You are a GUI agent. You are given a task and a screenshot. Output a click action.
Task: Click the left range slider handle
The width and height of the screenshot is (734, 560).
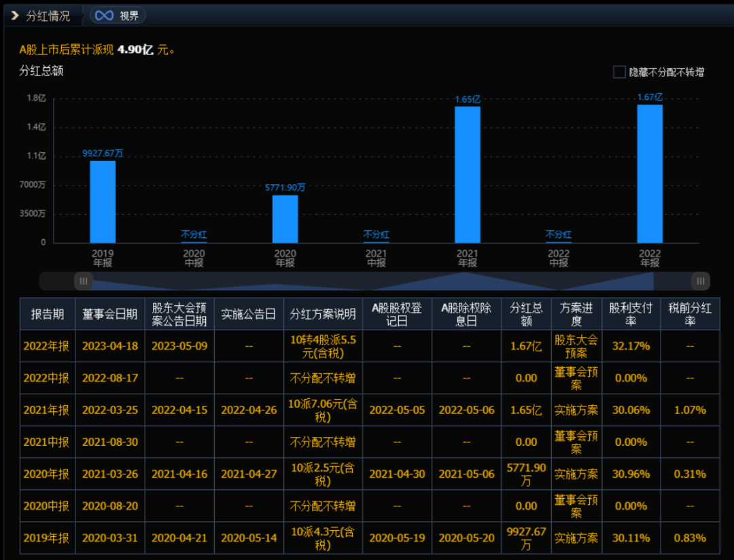pos(84,281)
